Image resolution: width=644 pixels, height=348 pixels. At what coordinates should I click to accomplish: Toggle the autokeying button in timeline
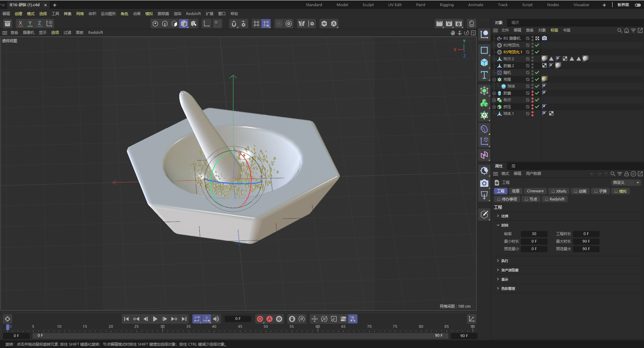point(270,319)
